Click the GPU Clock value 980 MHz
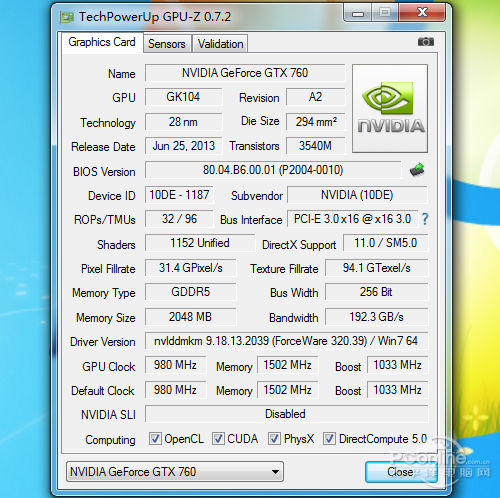Image resolution: width=500 pixels, height=498 pixels. coord(175,365)
